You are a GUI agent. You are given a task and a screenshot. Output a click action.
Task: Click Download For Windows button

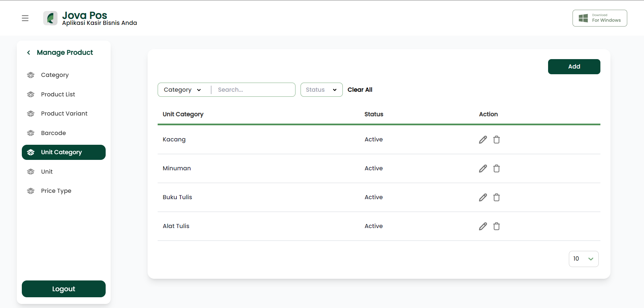click(600, 18)
